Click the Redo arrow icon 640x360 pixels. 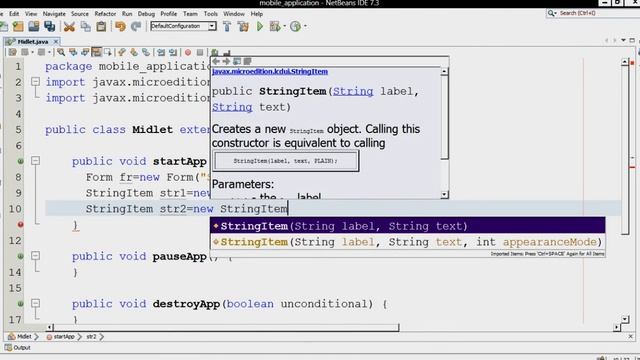(x=136, y=27)
